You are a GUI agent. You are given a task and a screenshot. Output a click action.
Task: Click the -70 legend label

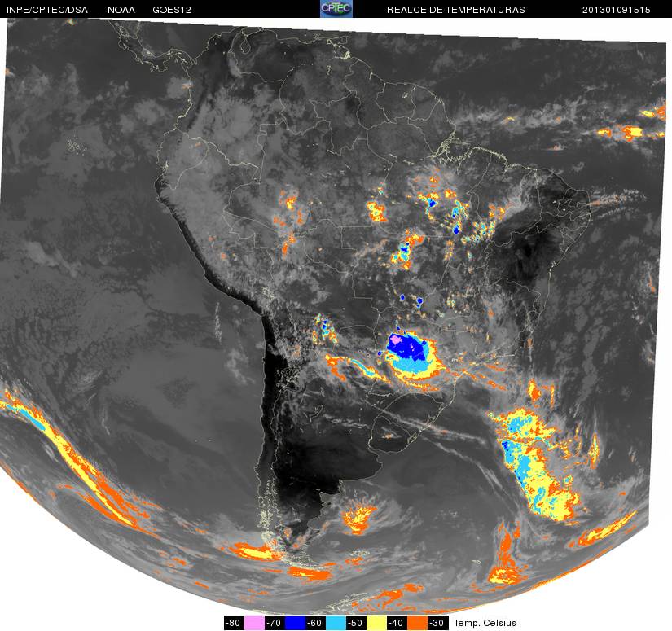[x=275, y=623]
